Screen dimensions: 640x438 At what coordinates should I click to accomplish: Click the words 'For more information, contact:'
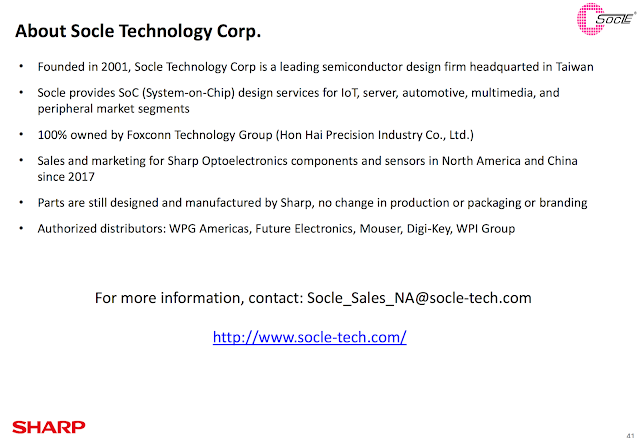pos(199,298)
